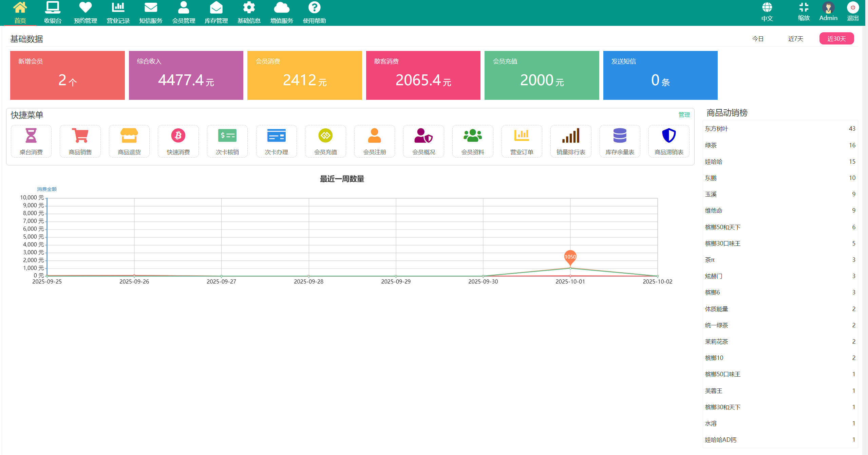Open the 中文 language menu
The height and width of the screenshot is (455, 868).
click(767, 12)
